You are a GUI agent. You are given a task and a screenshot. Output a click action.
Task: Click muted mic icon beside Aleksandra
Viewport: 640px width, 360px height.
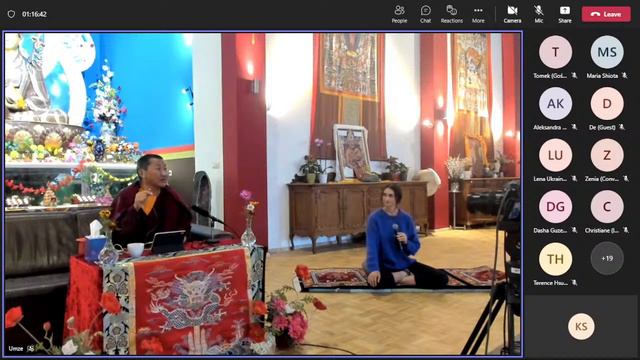[574, 127]
